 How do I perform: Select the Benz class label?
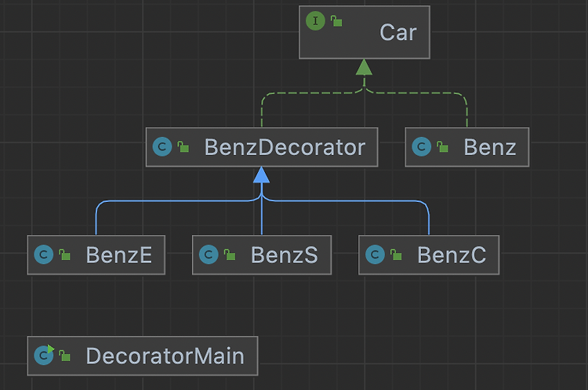pos(490,147)
